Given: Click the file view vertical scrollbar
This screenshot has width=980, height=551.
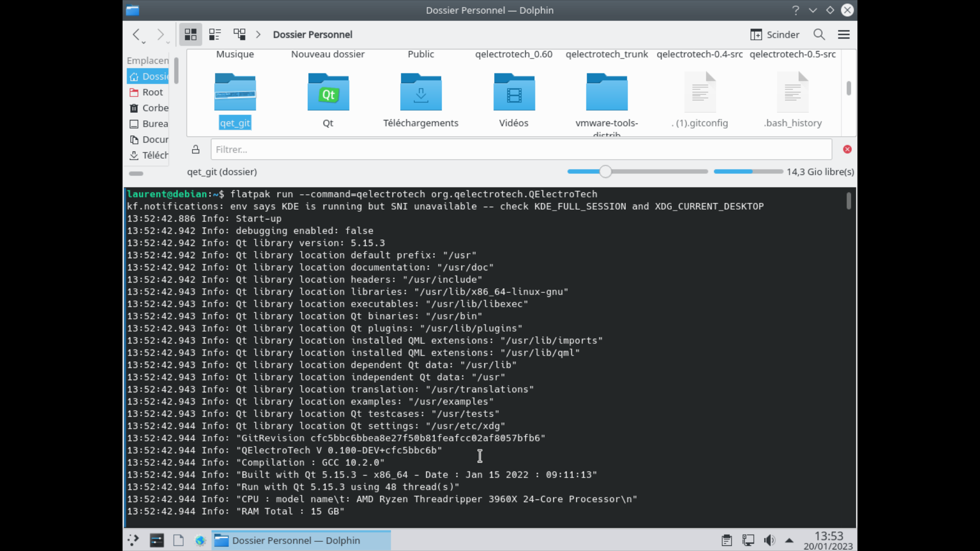Looking at the screenshot, I should pyautogui.click(x=848, y=88).
